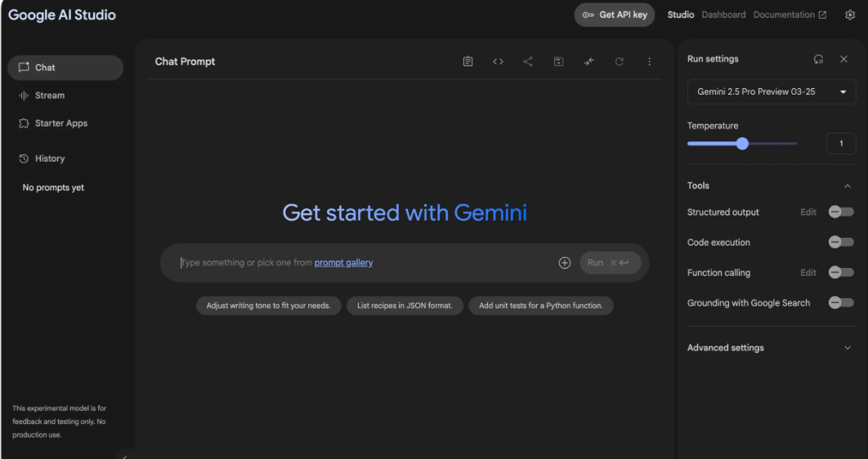This screenshot has width=868, height=459.
Task: Save the prompt with disk icon
Action: tap(558, 61)
